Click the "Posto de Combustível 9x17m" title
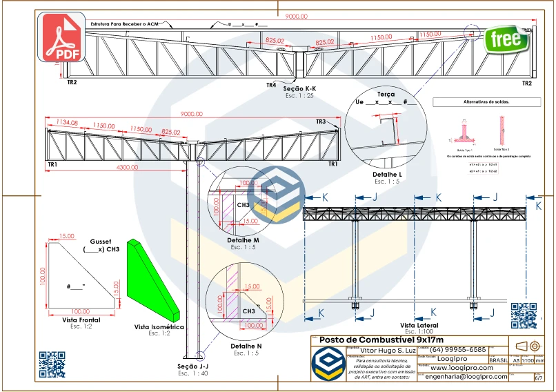Viewport: 556px width, 392px height. [x=381, y=340]
